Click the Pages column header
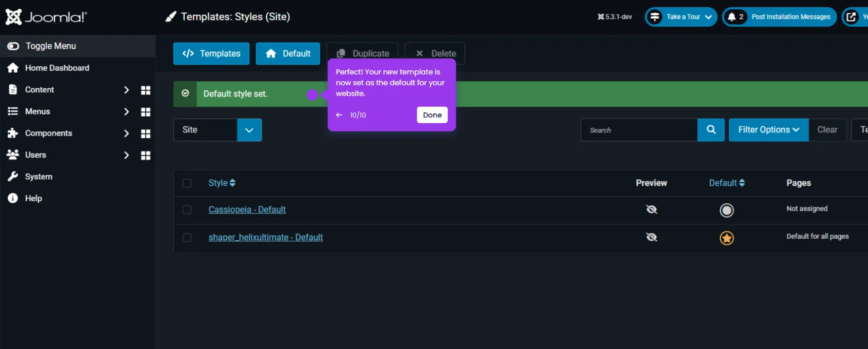Viewport: 868px width, 349px height. tap(799, 183)
